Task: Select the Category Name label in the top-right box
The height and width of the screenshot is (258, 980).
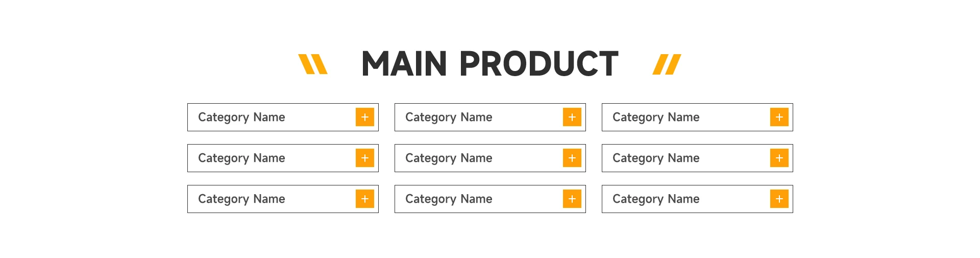Action: click(x=656, y=118)
